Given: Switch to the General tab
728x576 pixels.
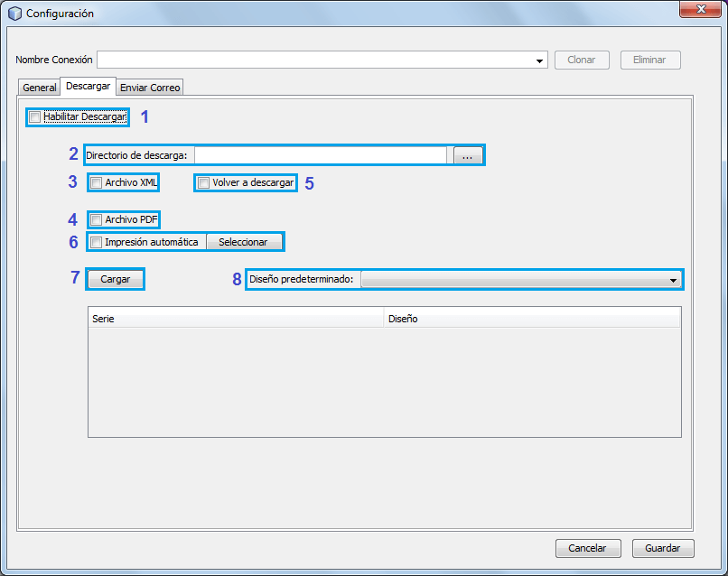Looking at the screenshot, I should 39,88.
